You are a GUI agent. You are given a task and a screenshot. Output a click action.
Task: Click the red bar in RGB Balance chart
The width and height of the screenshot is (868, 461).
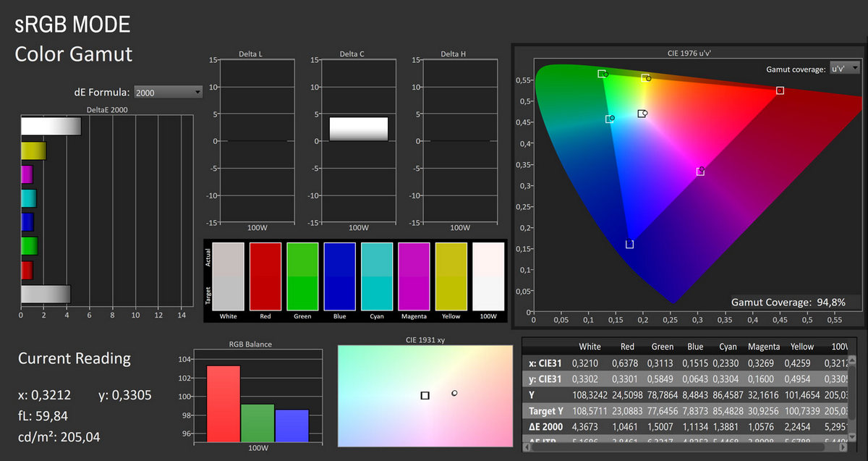224,402
